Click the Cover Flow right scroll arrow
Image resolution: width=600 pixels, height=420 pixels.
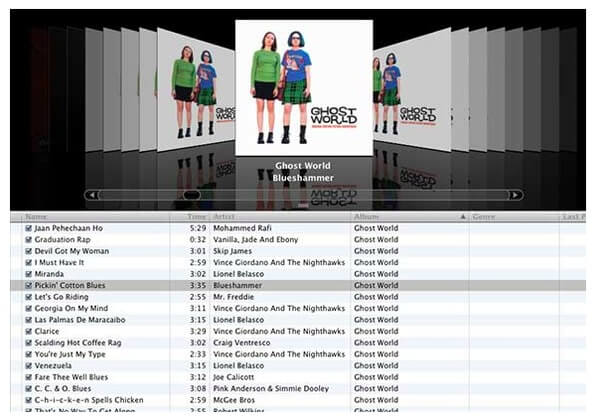click(515, 195)
